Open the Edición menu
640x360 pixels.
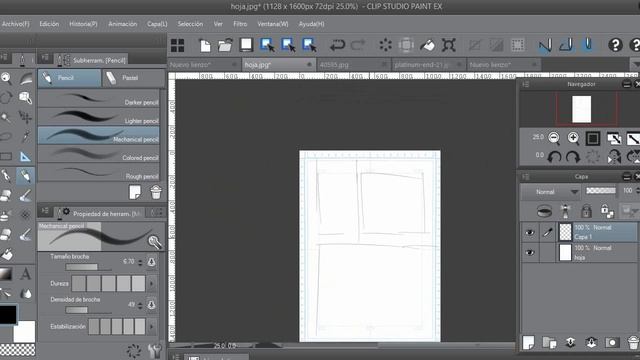pyautogui.click(x=49, y=24)
